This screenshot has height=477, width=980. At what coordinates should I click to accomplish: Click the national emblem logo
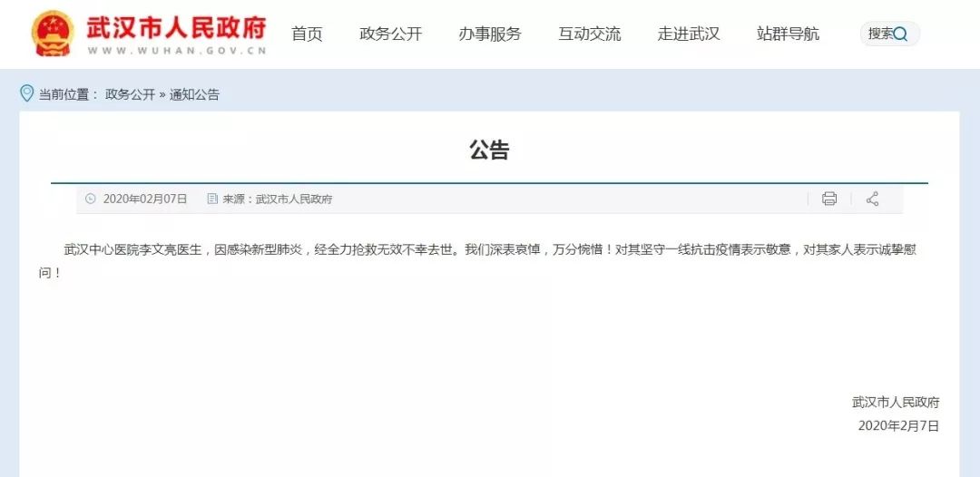coord(53,34)
